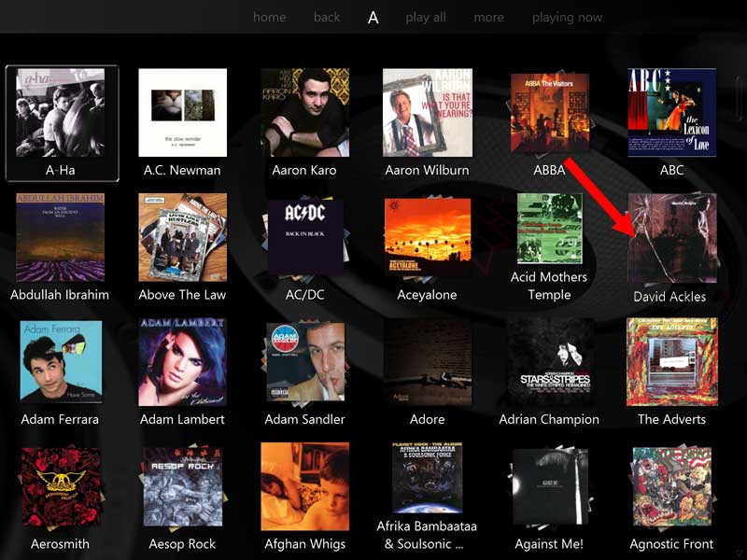The width and height of the screenshot is (747, 560).
Task: Select ABC Lexicon of Love cover
Action: [671, 112]
